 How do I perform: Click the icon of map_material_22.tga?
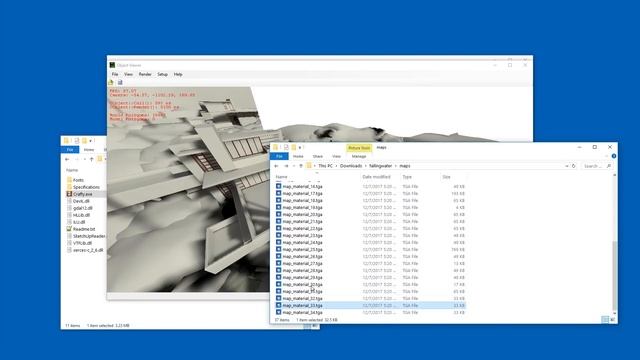278,228
